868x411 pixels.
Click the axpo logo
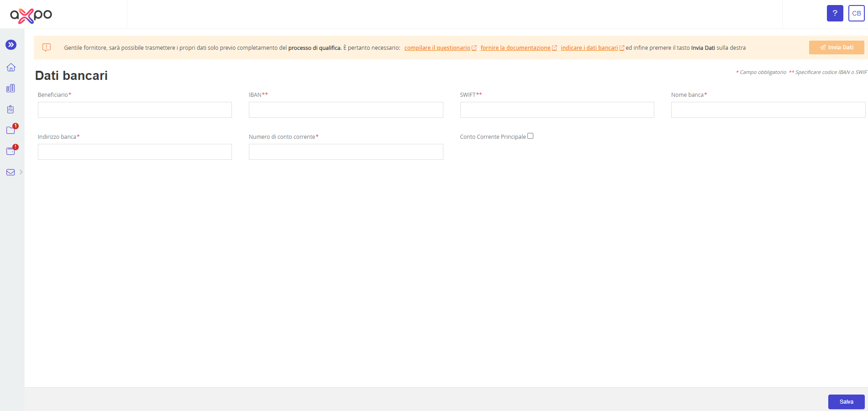[x=31, y=15]
